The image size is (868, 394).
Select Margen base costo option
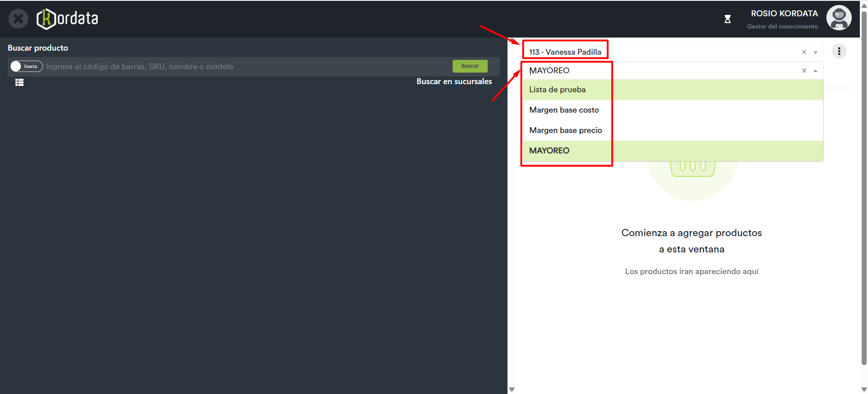pyautogui.click(x=564, y=110)
